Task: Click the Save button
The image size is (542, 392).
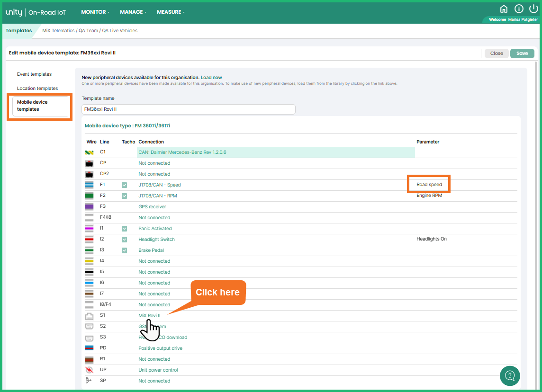Action: (522, 53)
